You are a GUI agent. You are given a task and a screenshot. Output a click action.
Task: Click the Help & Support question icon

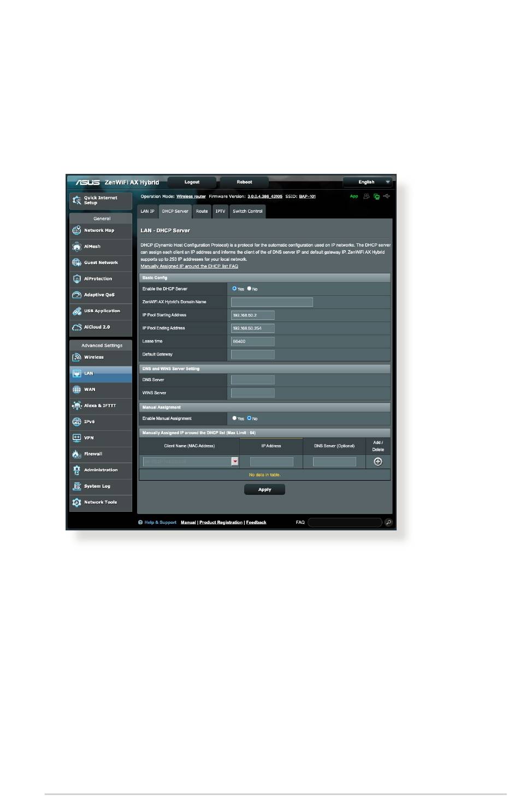coord(140,522)
